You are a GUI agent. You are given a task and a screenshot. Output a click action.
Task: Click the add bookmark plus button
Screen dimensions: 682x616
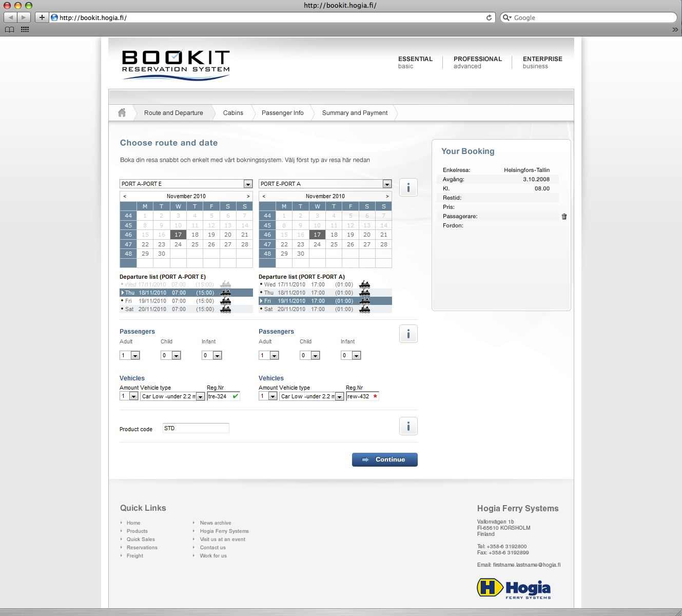[x=42, y=17]
